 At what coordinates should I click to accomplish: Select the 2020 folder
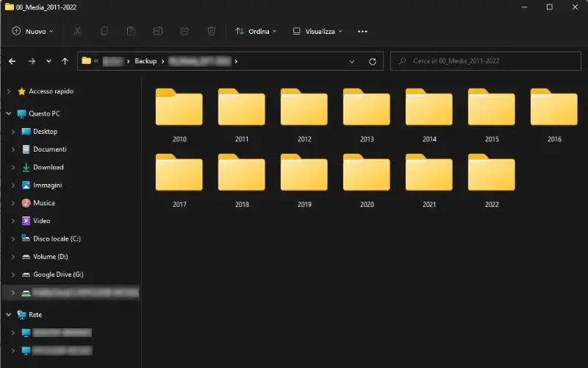pos(367,180)
